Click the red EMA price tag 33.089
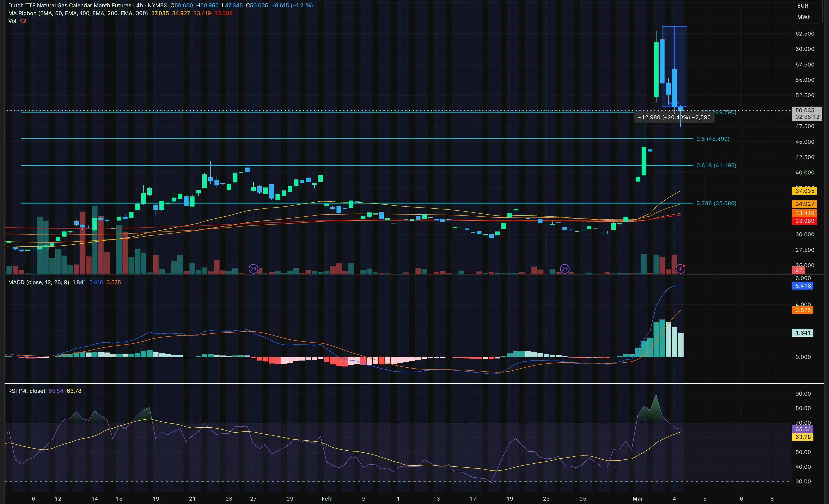 pos(804,221)
